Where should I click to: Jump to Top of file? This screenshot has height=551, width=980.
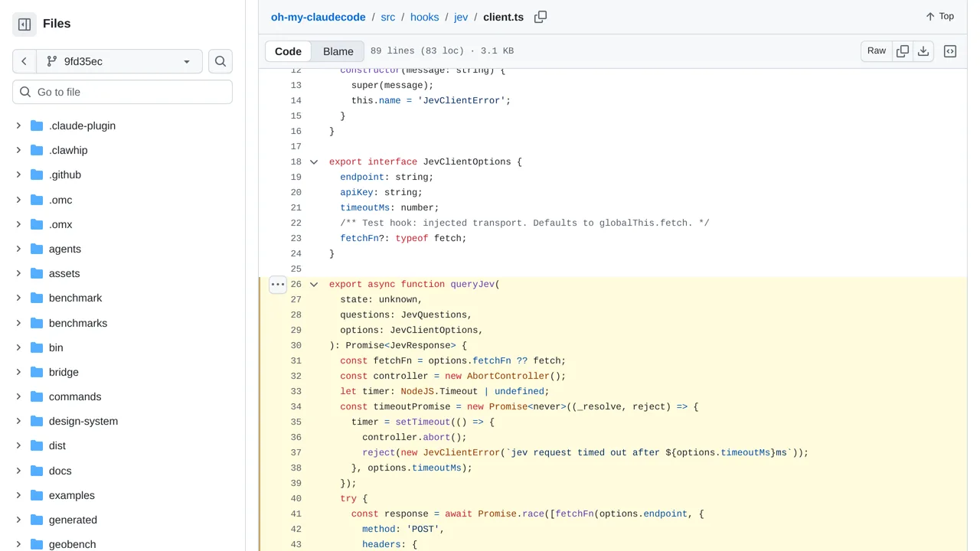click(x=940, y=16)
